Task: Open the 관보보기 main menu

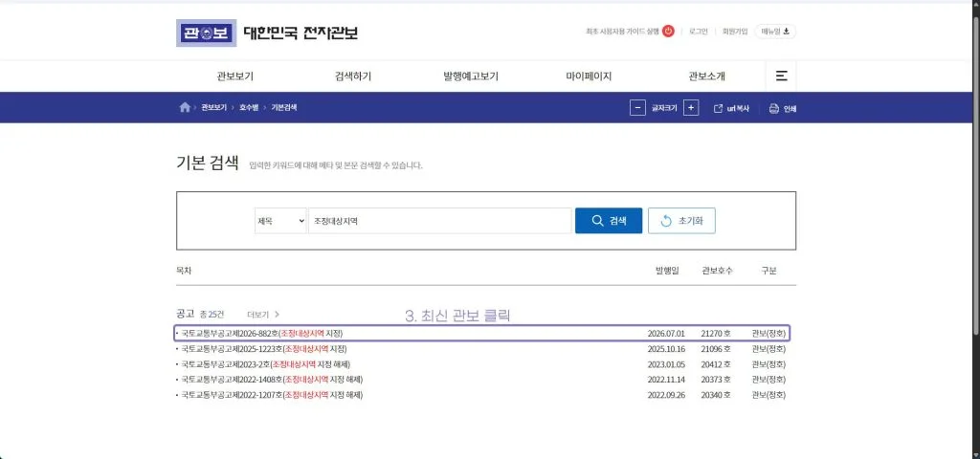Action: pyautogui.click(x=235, y=76)
